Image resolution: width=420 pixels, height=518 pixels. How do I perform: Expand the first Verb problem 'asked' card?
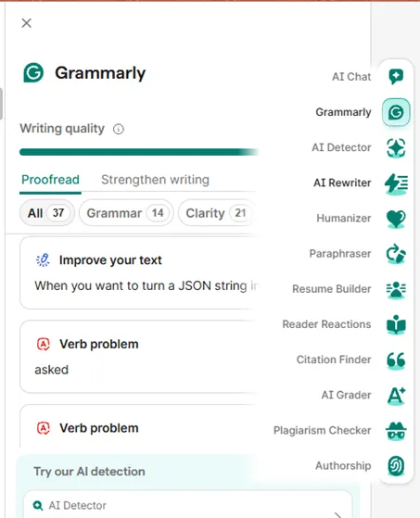point(139,357)
